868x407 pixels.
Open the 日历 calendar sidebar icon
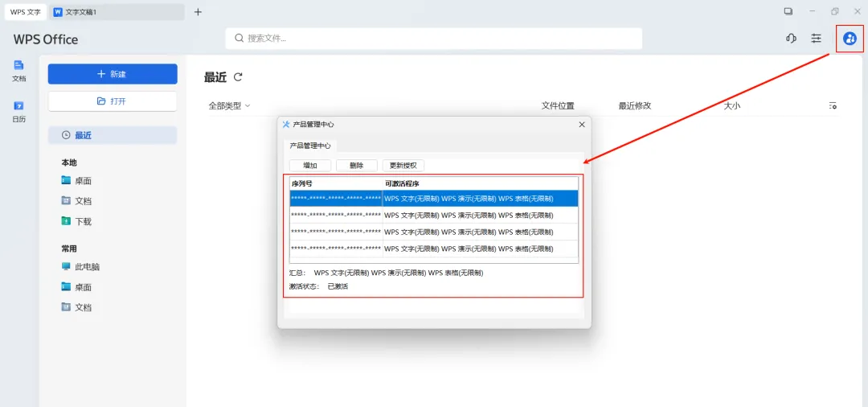click(18, 111)
